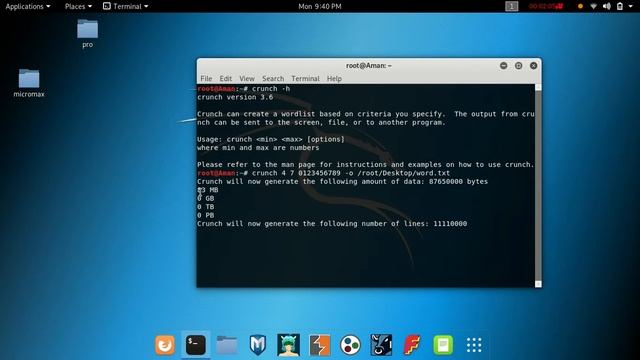The width and height of the screenshot is (640, 360).
Task: Click the 'Usage: crunch <min> <max> [options]' line
Action: 271,139
